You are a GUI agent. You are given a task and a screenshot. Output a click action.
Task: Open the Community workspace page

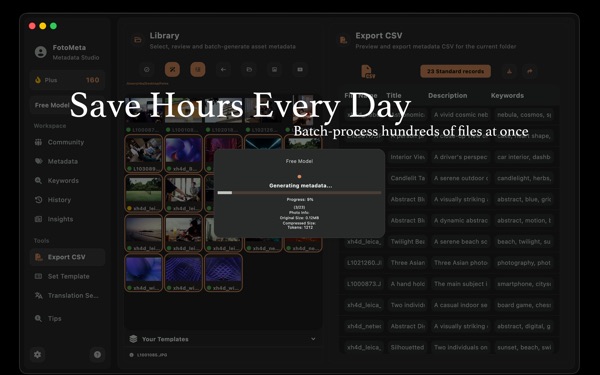click(66, 142)
